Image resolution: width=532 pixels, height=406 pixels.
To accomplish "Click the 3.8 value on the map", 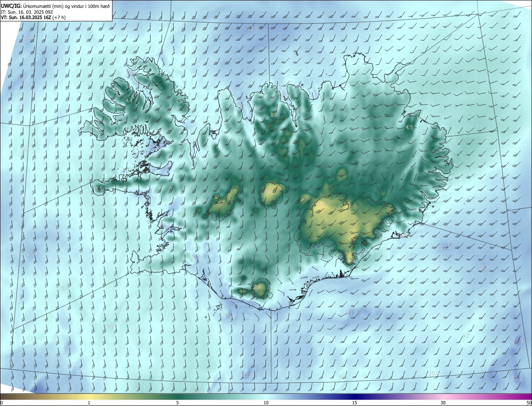I will [273, 115].
